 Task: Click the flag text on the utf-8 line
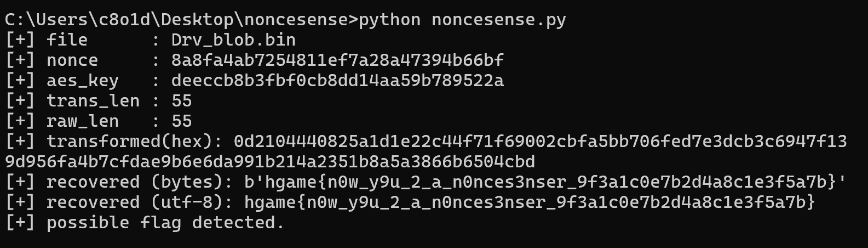(x=530, y=202)
